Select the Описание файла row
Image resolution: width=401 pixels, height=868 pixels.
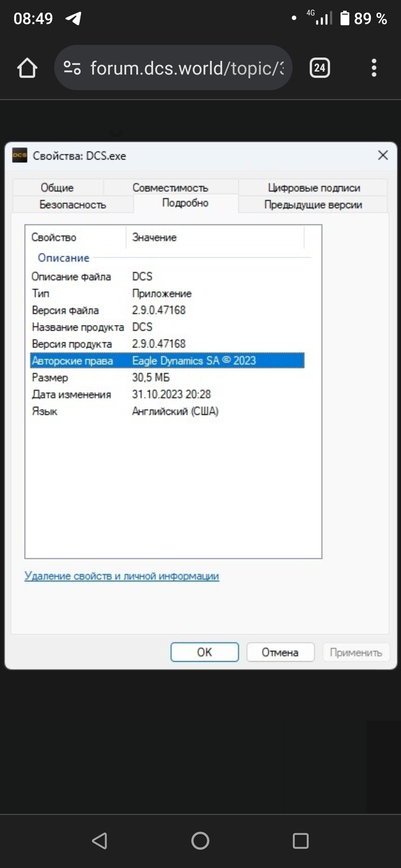click(x=167, y=276)
